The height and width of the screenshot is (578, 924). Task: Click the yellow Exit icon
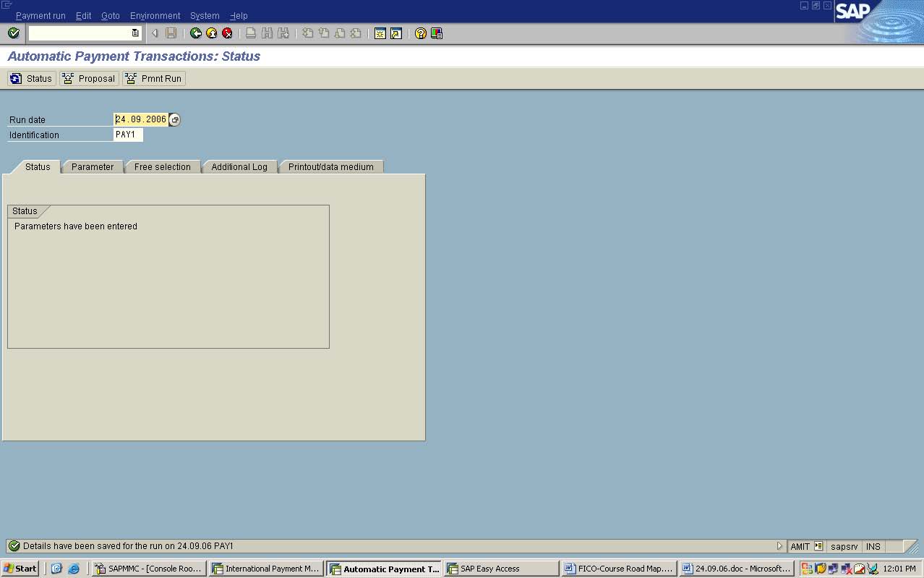point(211,33)
